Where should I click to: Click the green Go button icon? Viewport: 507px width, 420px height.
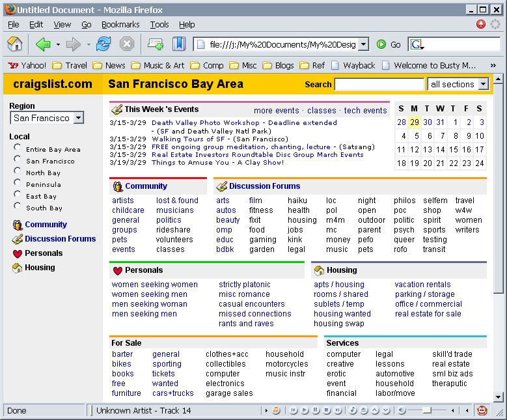381,44
